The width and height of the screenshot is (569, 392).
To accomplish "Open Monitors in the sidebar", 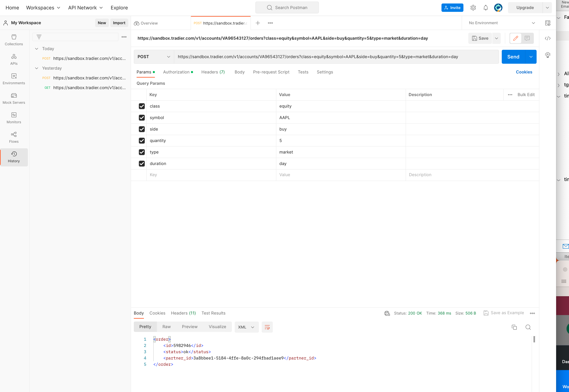I will (14, 118).
